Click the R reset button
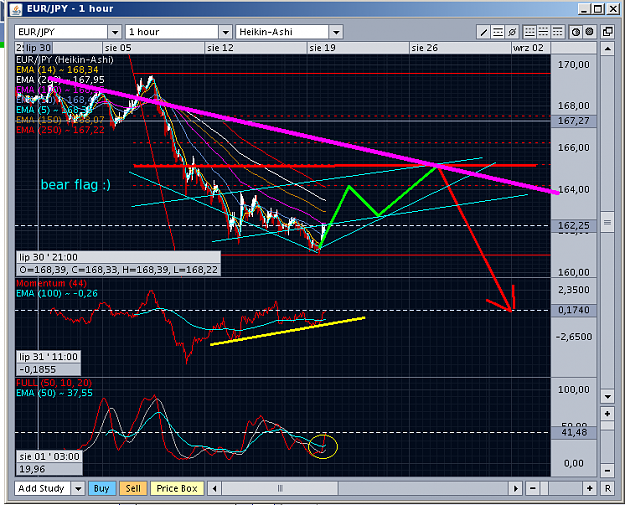Viewport: 625px width, 505px height. pos(607,488)
